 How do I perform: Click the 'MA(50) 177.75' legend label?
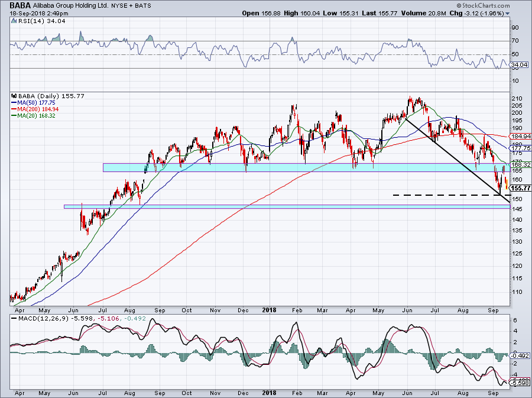36,102
